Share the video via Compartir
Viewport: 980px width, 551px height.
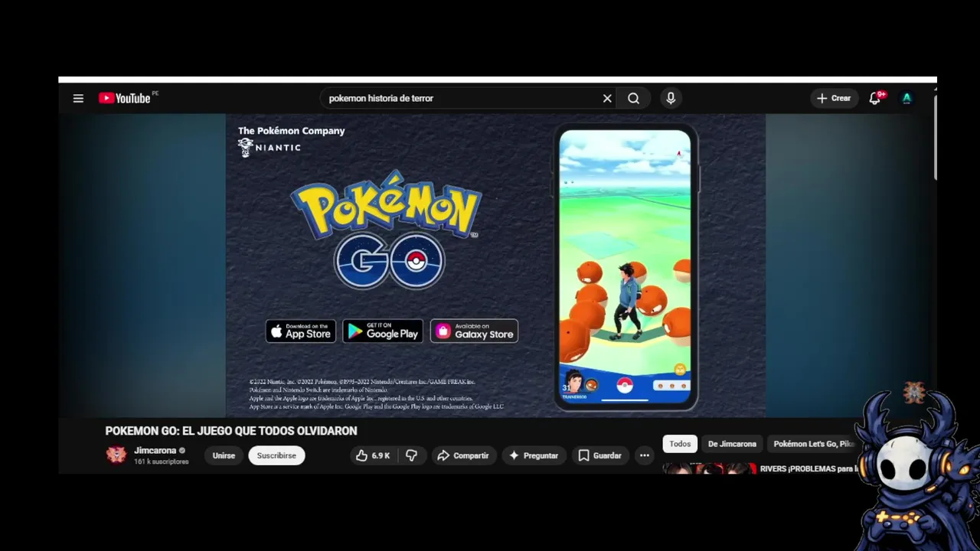[x=463, y=455]
